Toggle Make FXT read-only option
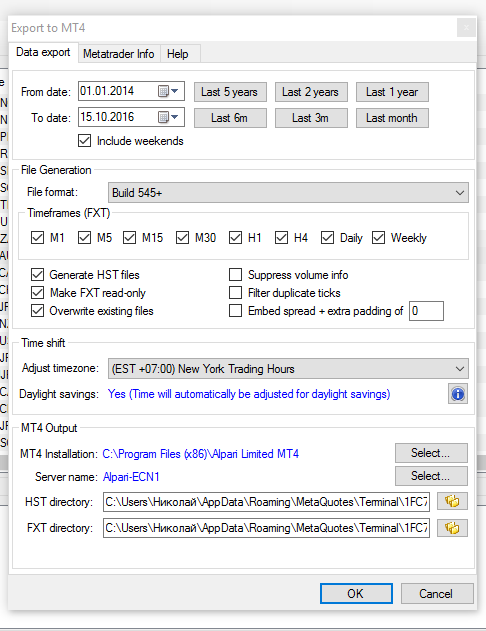486x631 pixels. (x=37, y=293)
